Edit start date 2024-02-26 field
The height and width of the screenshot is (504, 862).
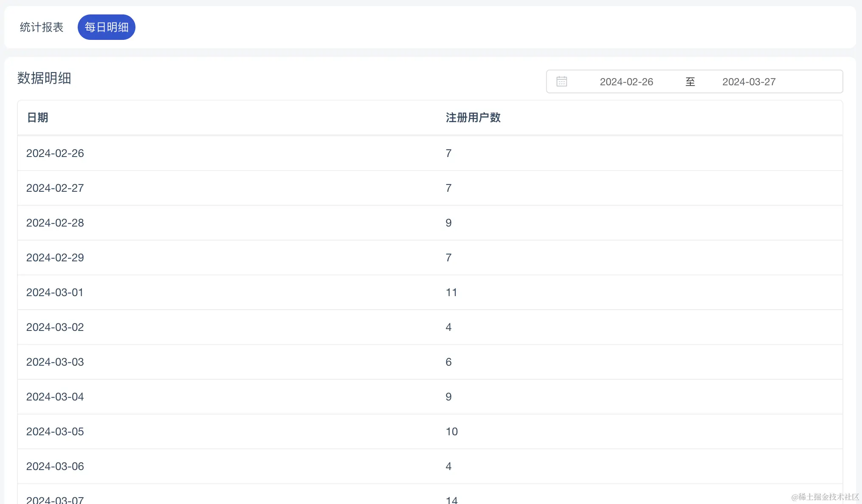tap(626, 82)
